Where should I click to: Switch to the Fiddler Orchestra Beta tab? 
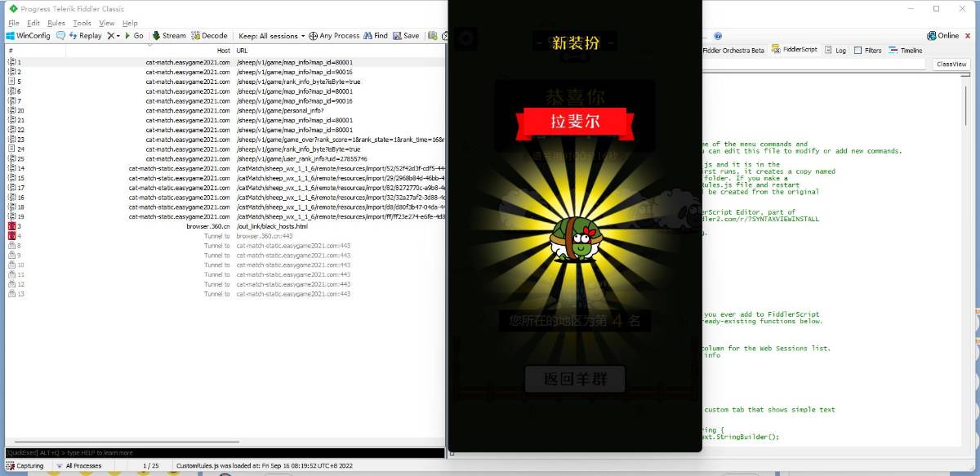point(733,51)
